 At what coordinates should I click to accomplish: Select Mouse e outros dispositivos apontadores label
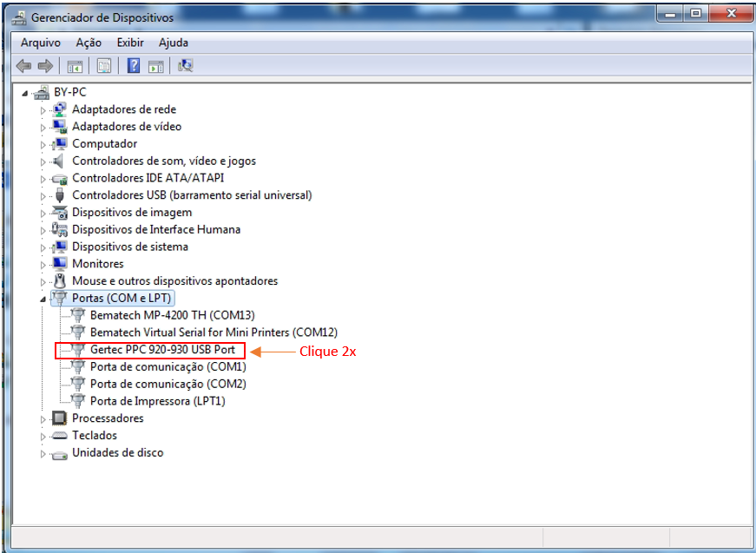click(175, 280)
